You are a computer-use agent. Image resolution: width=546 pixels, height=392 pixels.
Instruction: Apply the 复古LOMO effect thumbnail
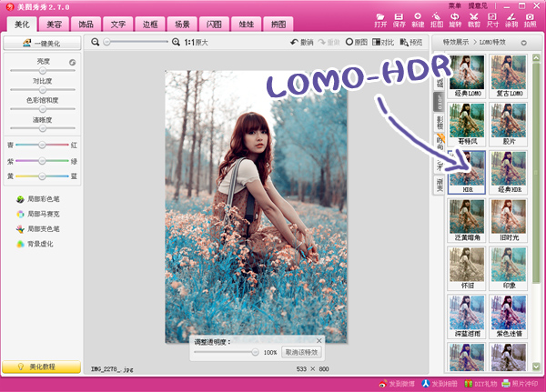509,76
